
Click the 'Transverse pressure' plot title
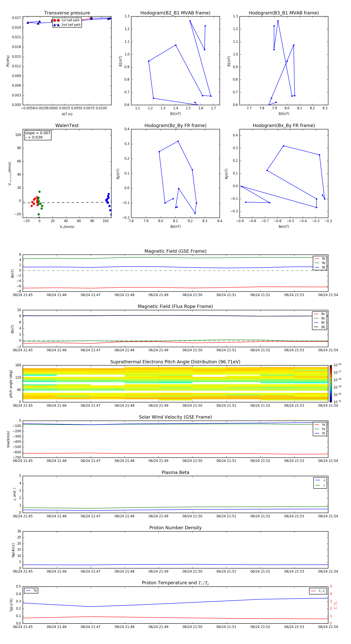[x=67, y=13]
